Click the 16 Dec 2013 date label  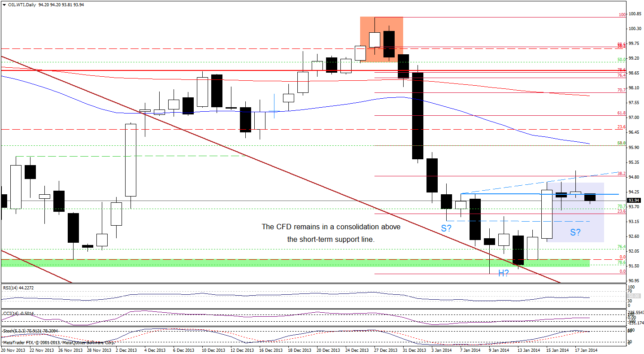pos(272,350)
